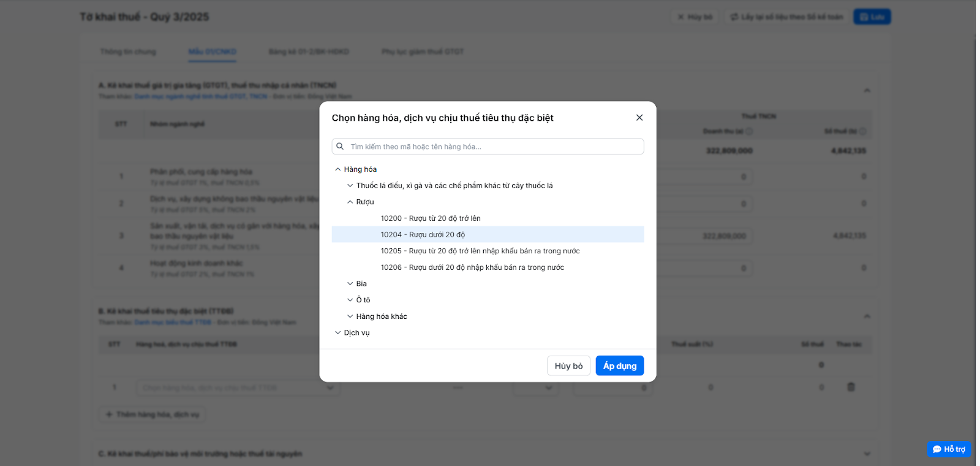Collapse section A with the chevron
Screen dimensions: 980x466
point(867,91)
